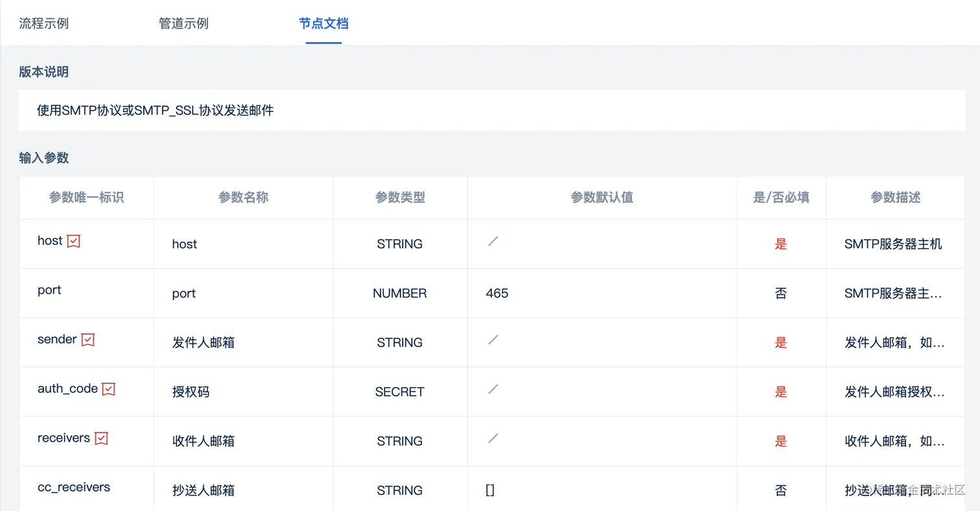Click the slash default value in sender row

click(x=493, y=339)
